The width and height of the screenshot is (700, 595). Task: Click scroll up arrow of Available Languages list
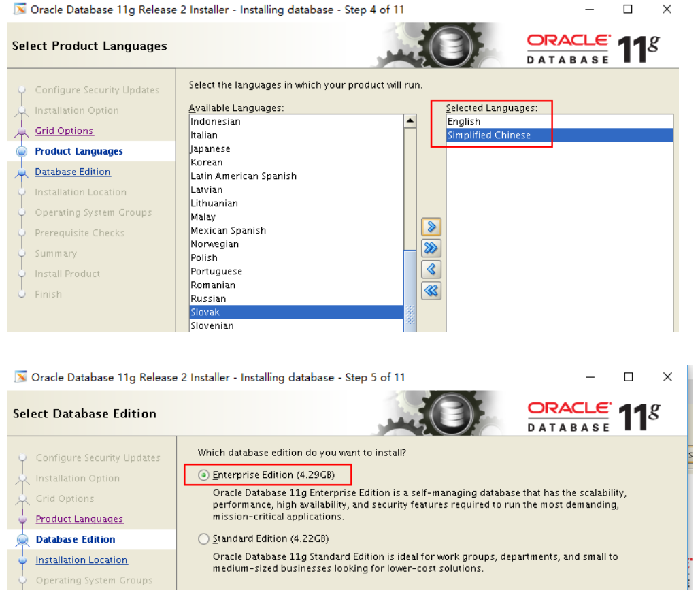pyautogui.click(x=410, y=121)
